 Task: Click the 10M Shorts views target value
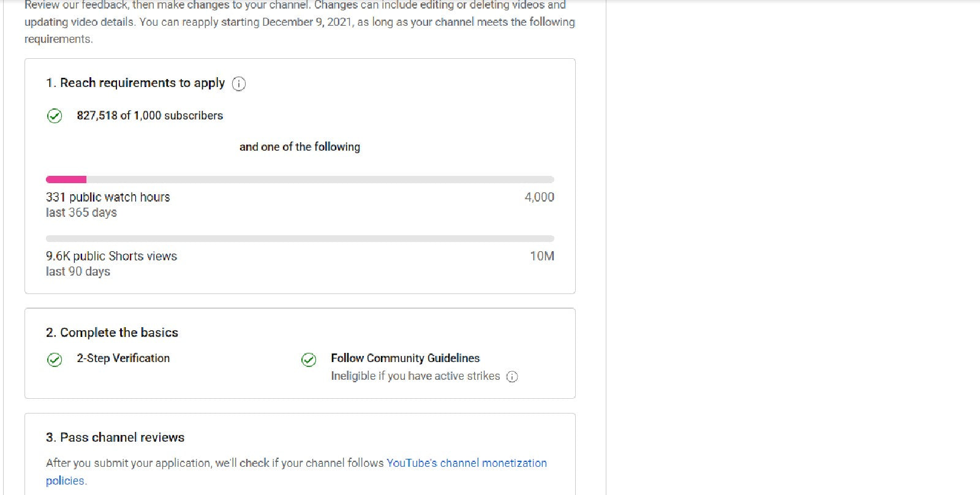tap(541, 256)
